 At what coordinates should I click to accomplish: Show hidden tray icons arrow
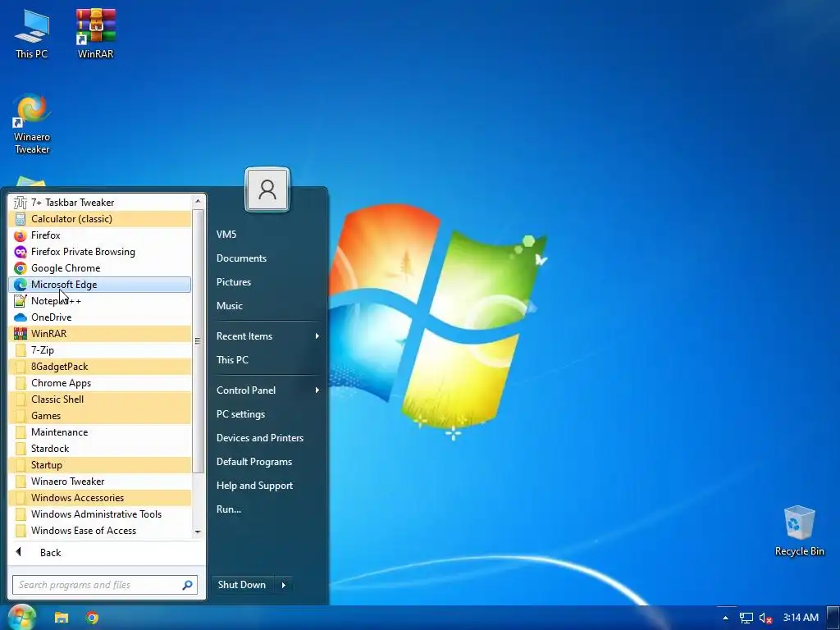point(725,618)
